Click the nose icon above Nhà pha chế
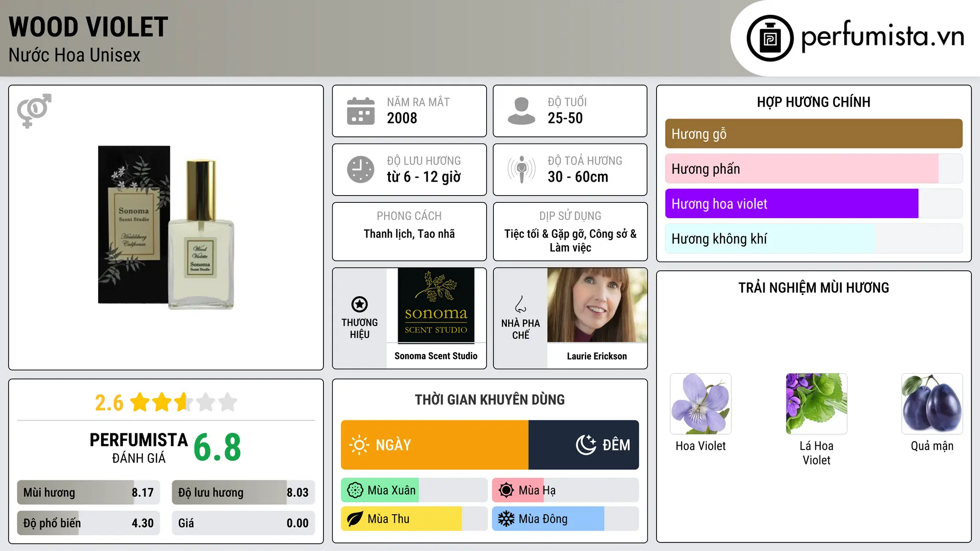980x551 pixels. [x=521, y=304]
